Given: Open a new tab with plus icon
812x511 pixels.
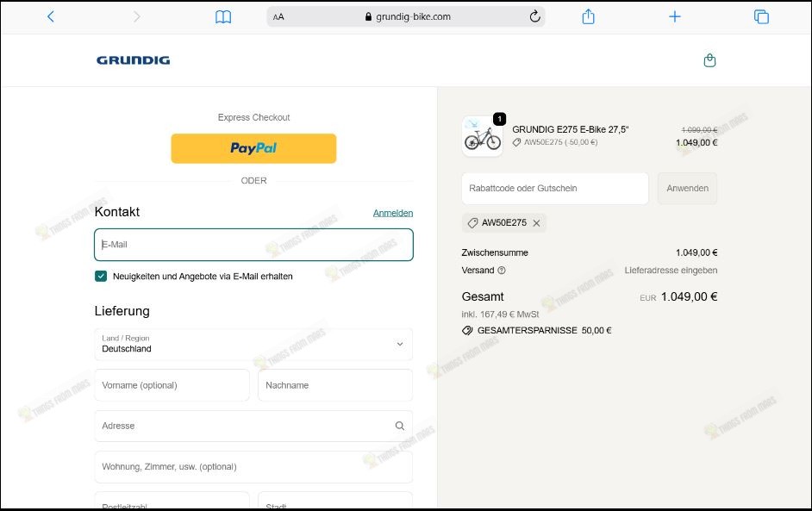Looking at the screenshot, I should 675,16.
